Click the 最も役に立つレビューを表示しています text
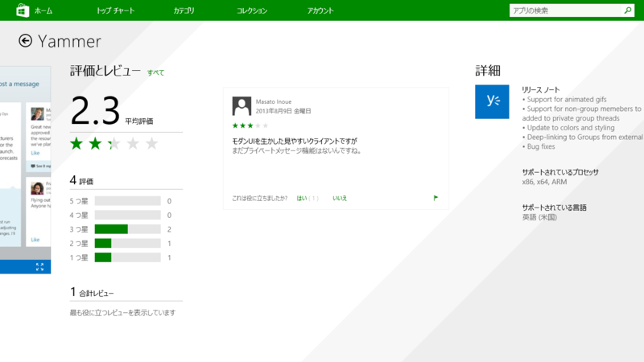This screenshot has width=644, height=362. (x=122, y=313)
